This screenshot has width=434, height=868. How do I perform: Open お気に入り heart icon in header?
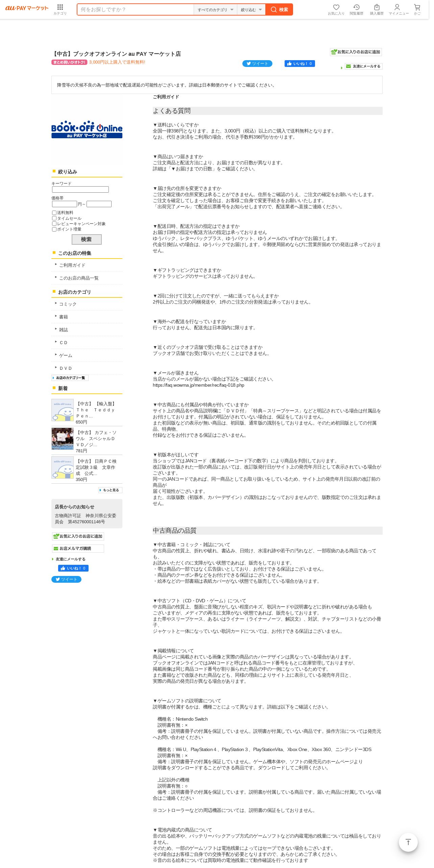pyautogui.click(x=336, y=9)
